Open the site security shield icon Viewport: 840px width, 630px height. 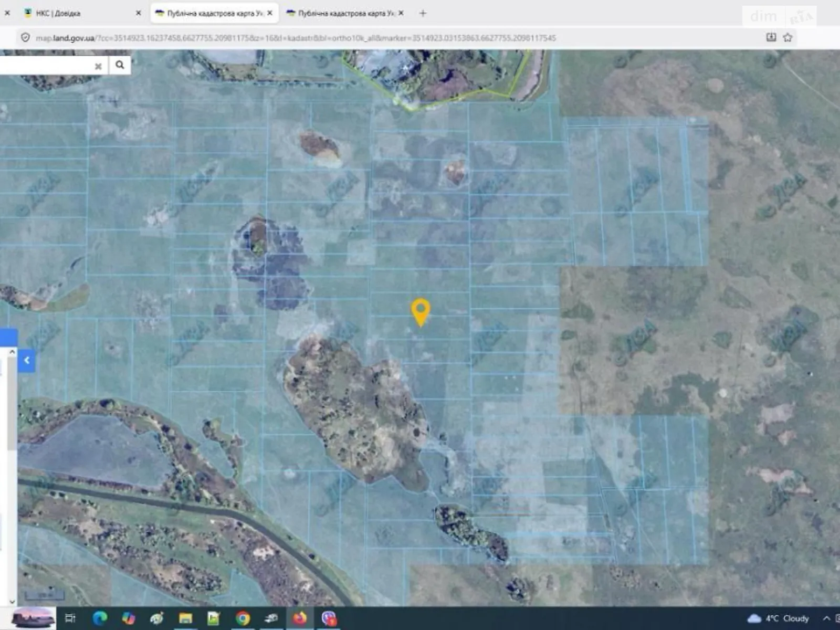[25, 37]
